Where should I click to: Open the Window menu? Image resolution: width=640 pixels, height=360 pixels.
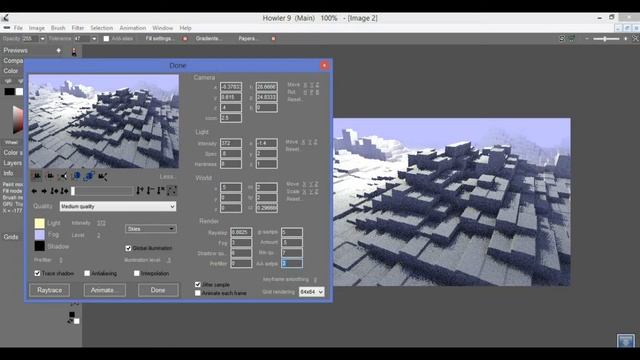(162, 28)
